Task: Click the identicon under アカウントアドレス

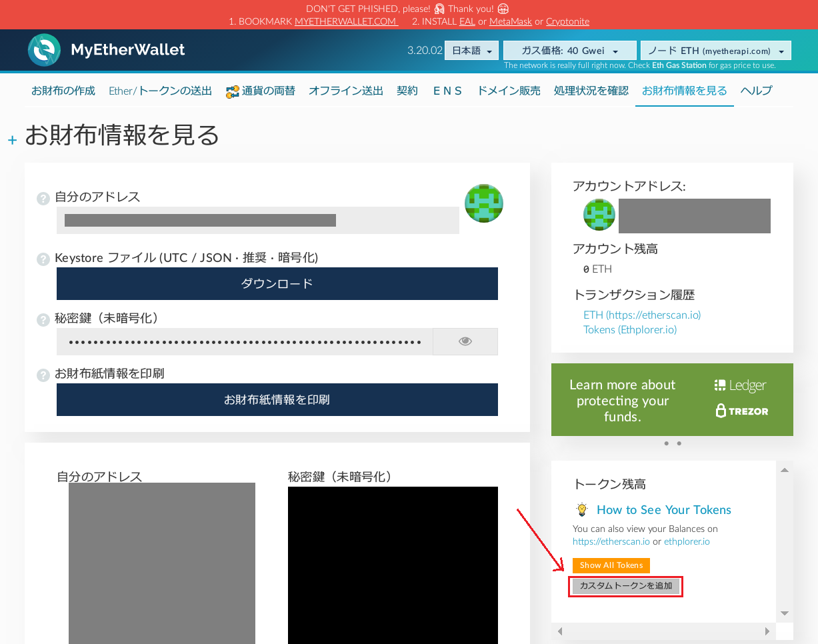Action: click(599, 215)
